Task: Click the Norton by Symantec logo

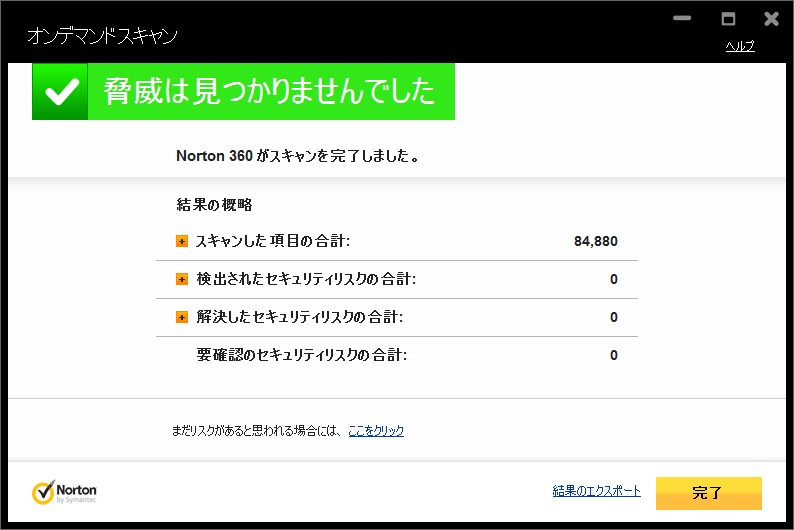Action: coord(64,492)
